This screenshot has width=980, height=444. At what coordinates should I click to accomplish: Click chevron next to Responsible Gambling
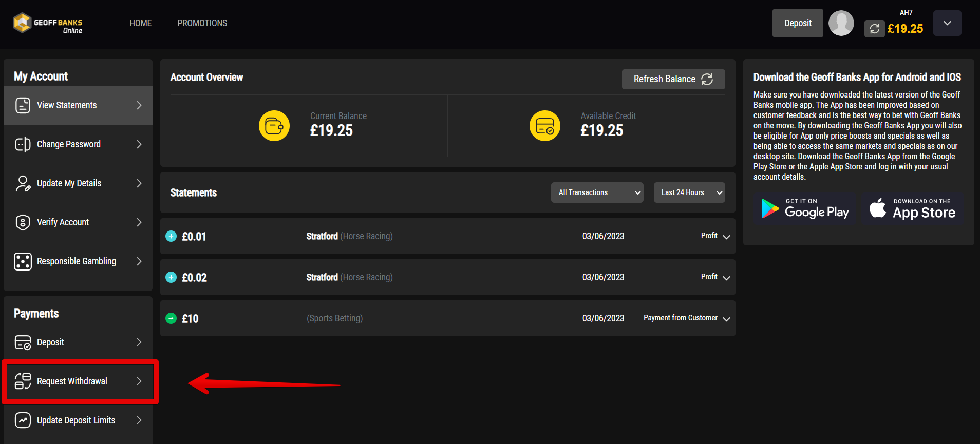pyautogui.click(x=139, y=261)
